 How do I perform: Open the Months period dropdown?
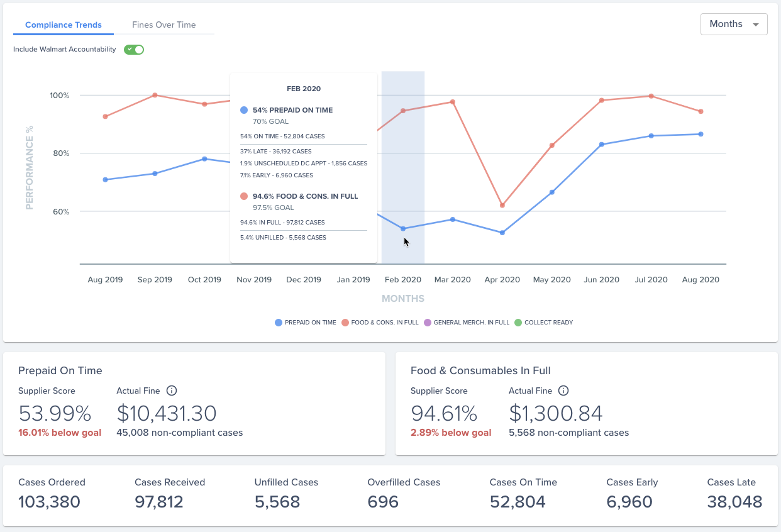point(734,24)
